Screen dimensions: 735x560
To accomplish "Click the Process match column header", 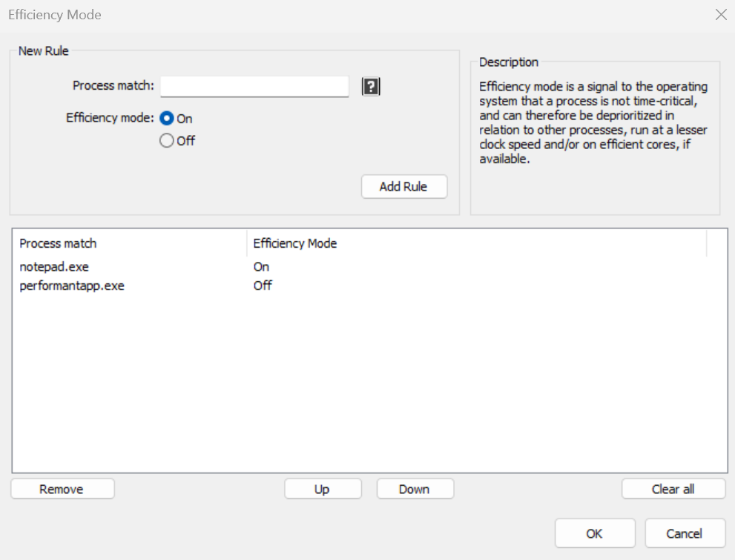I will pos(129,243).
